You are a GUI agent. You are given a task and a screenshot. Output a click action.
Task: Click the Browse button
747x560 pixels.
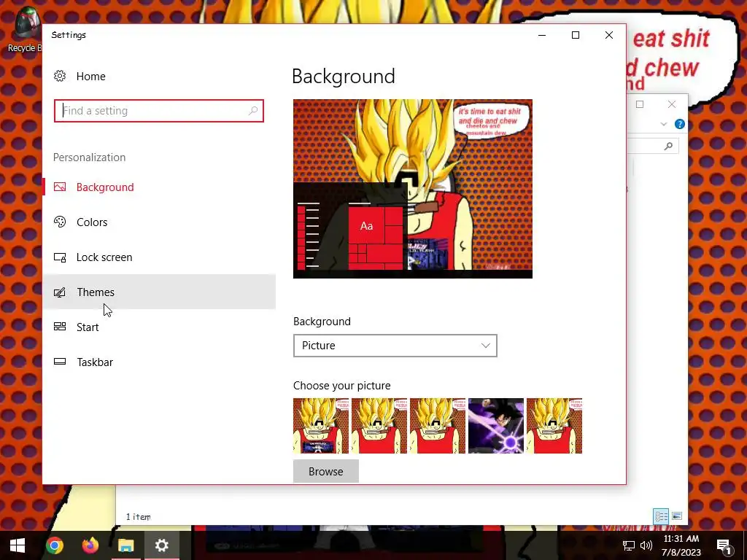[326, 472]
